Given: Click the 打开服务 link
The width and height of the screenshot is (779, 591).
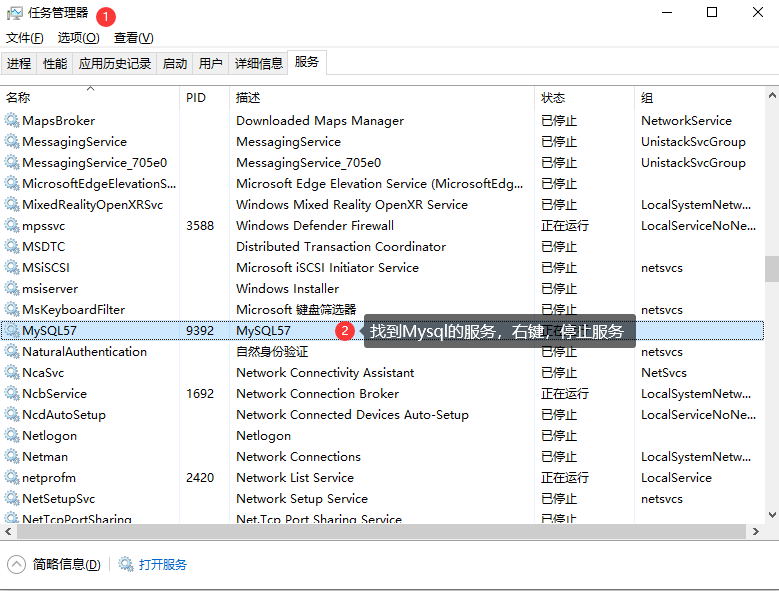Looking at the screenshot, I should click(163, 564).
